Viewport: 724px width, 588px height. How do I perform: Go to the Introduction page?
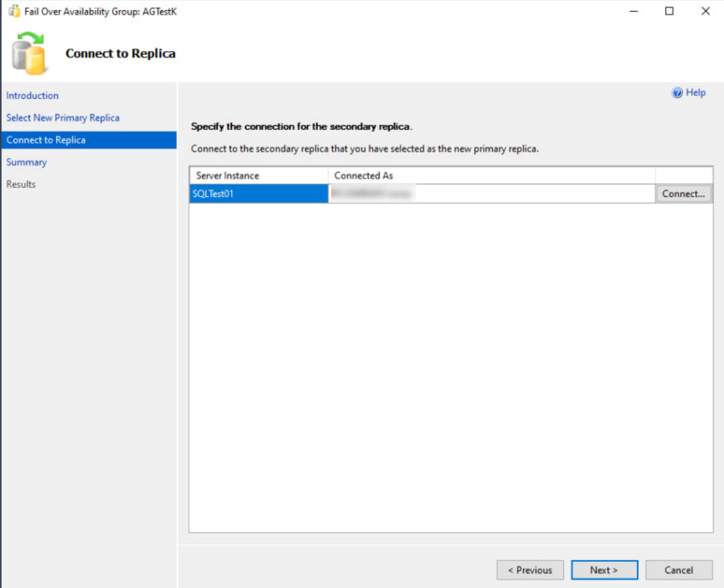pyautogui.click(x=32, y=96)
